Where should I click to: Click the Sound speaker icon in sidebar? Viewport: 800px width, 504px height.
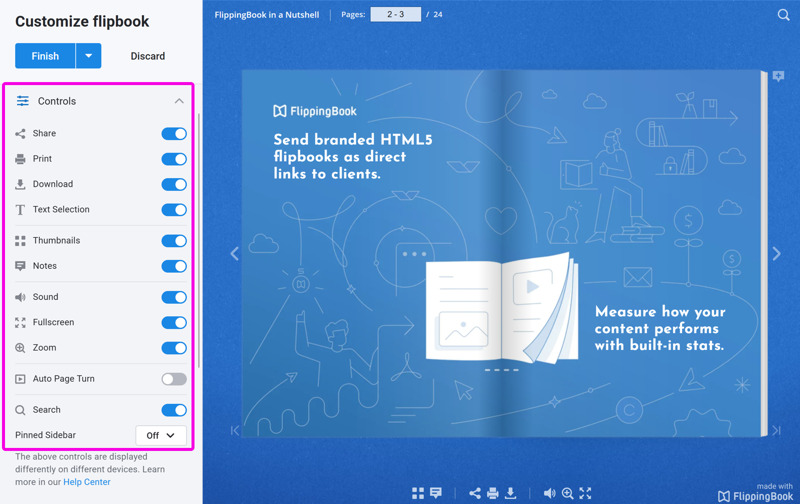pyautogui.click(x=20, y=297)
